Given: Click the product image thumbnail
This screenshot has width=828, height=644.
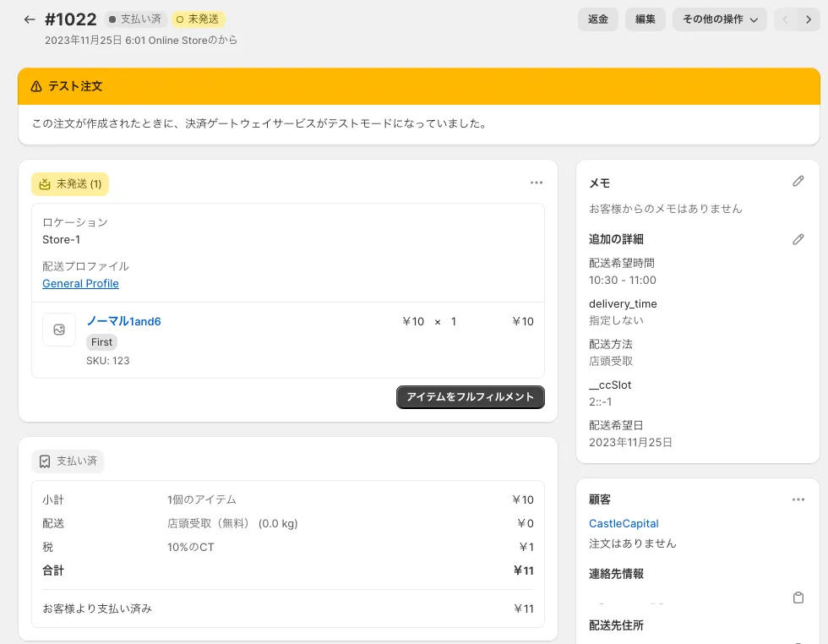Looking at the screenshot, I should [x=59, y=329].
